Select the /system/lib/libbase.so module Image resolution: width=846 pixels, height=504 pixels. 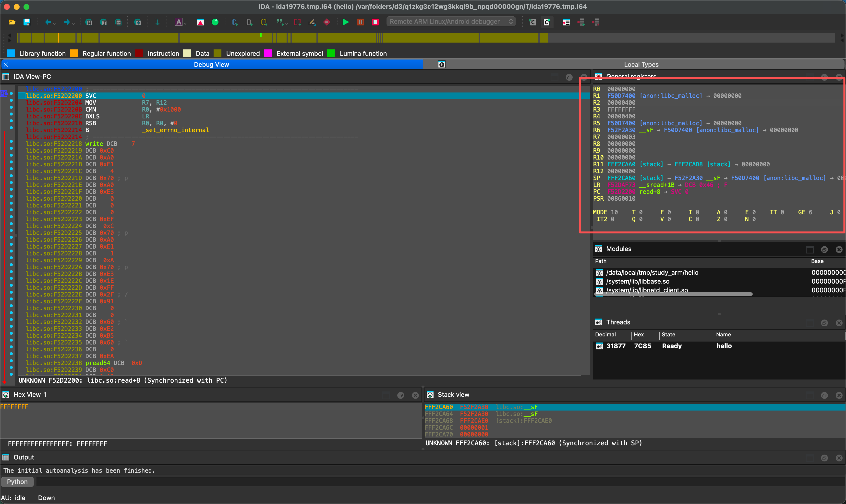click(x=638, y=281)
